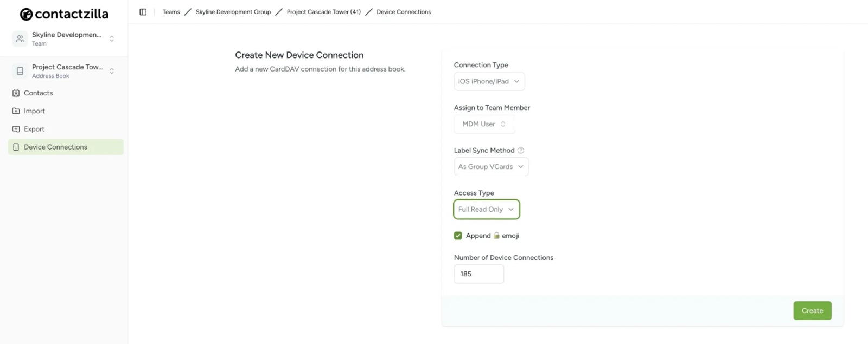Open the Access Type Full Read Only dropdown
This screenshot has width=868, height=344.
tap(487, 210)
